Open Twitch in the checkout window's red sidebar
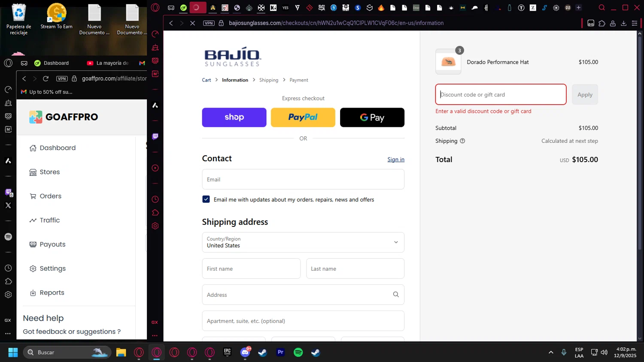 pos(155,136)
